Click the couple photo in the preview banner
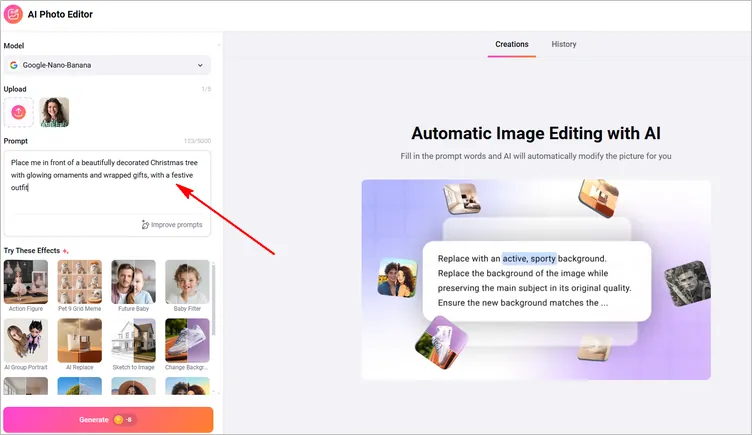Viewport: 752px width, 435px height. [x=397, y=278]
